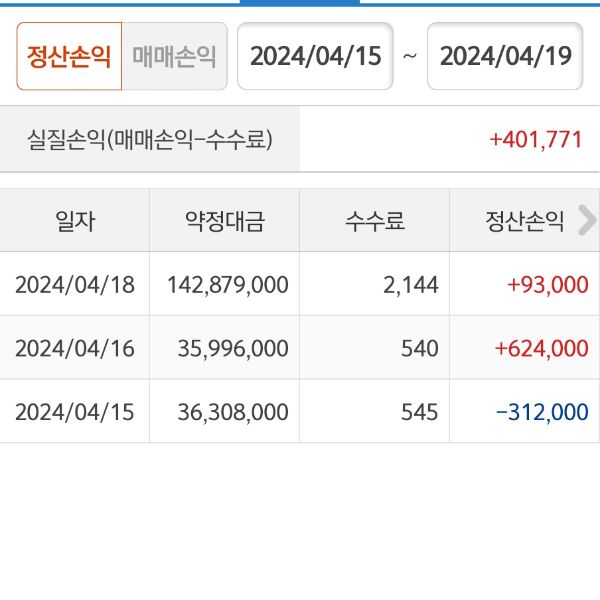The height and width of the screenshot is (600, 600).
Task: Open start date field 2024/04/15
Action: tap(315, 56)
